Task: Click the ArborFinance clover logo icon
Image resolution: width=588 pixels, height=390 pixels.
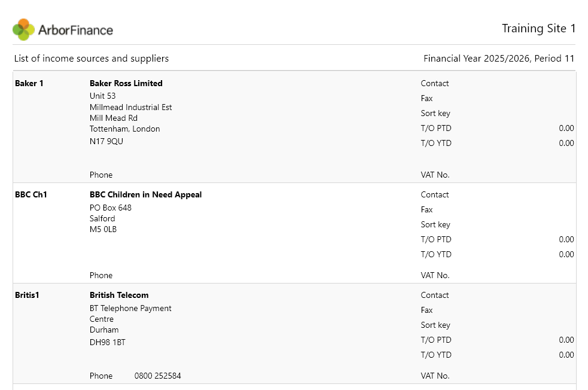Action: [x=23, y=30]
